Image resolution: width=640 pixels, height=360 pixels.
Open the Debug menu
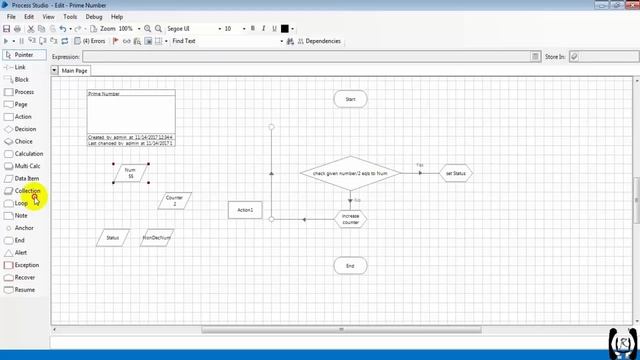pos(94,17)
